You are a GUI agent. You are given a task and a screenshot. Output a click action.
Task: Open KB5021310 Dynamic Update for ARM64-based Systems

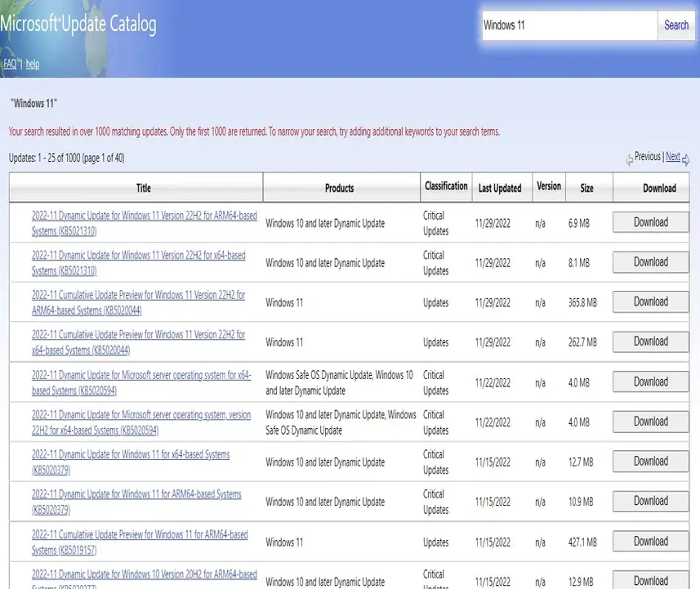(145, 223)
